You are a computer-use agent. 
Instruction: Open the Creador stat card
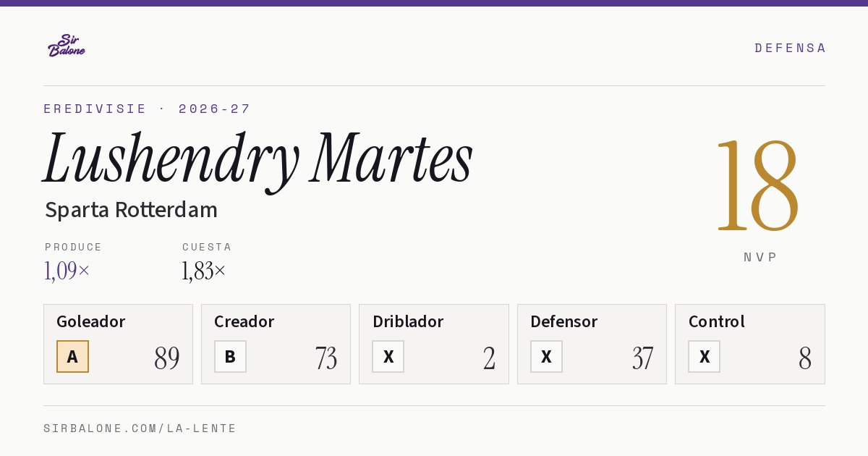coord(276,344)
